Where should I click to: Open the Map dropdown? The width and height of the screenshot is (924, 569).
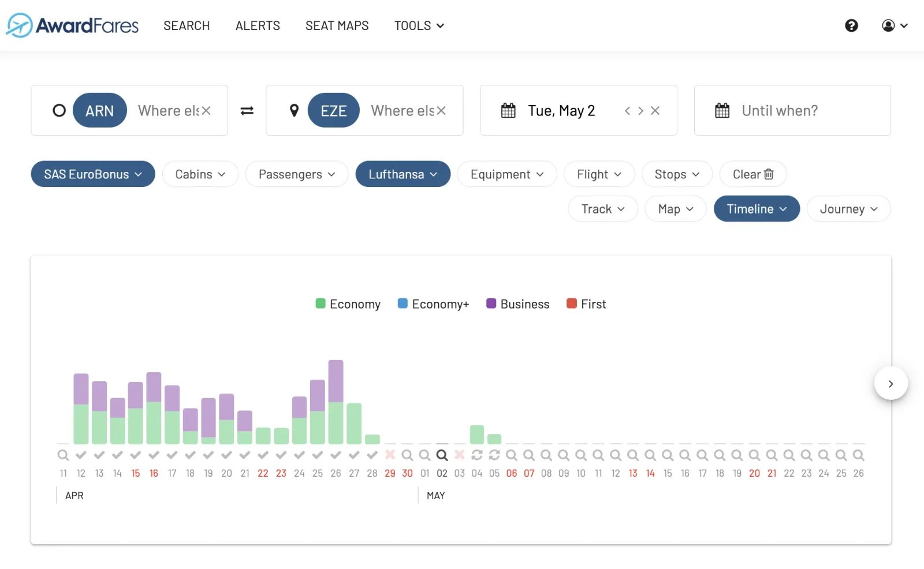click(676, 208)
